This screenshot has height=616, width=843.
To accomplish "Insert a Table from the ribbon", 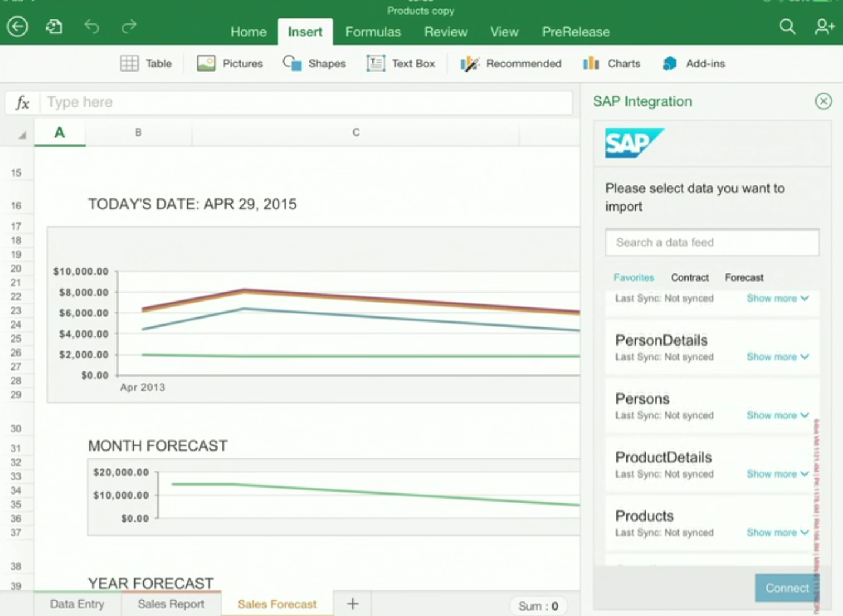I will [146, 63].
